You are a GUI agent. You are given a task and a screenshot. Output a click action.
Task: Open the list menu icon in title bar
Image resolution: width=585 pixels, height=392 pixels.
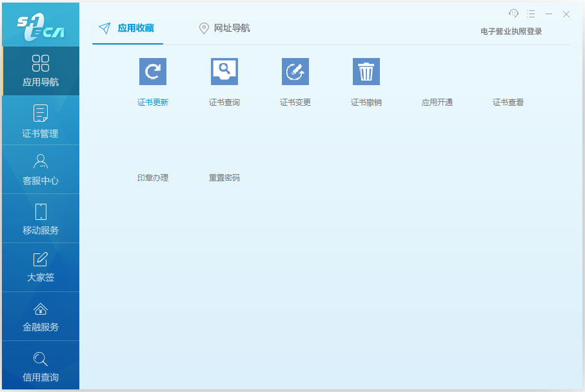coord(531,14)
